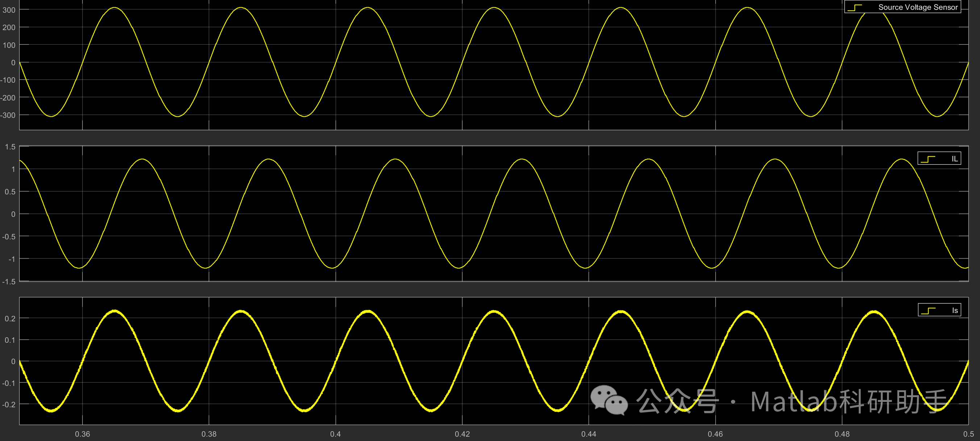This screenshot has height=441, width=980.
Task: Click the 0.5 time axis label
Action: click(968, 434)
